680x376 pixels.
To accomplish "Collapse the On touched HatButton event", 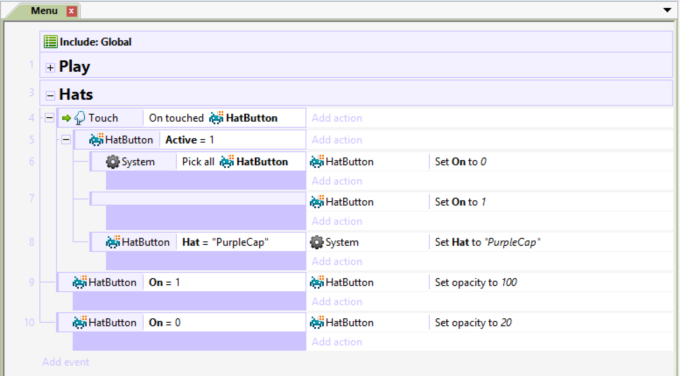I will (x=49, y=118).
